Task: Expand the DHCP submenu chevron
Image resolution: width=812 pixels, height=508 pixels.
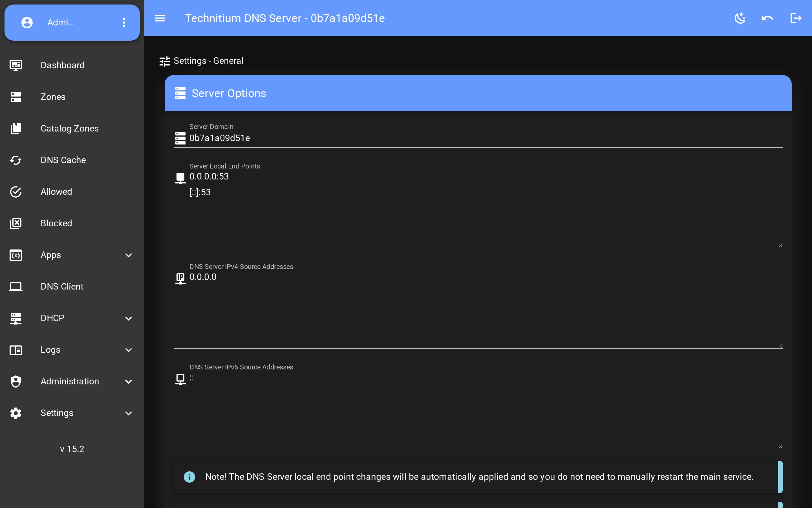Action: click(129, 318)
